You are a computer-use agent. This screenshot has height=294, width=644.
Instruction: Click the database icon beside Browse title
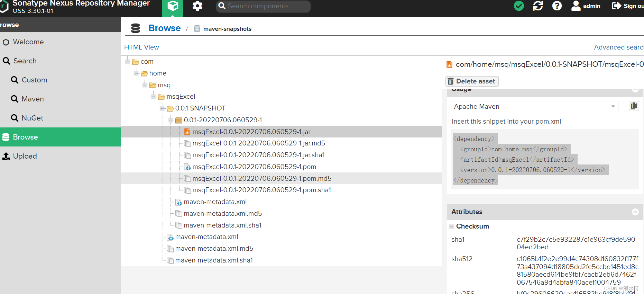coord(136,28)
